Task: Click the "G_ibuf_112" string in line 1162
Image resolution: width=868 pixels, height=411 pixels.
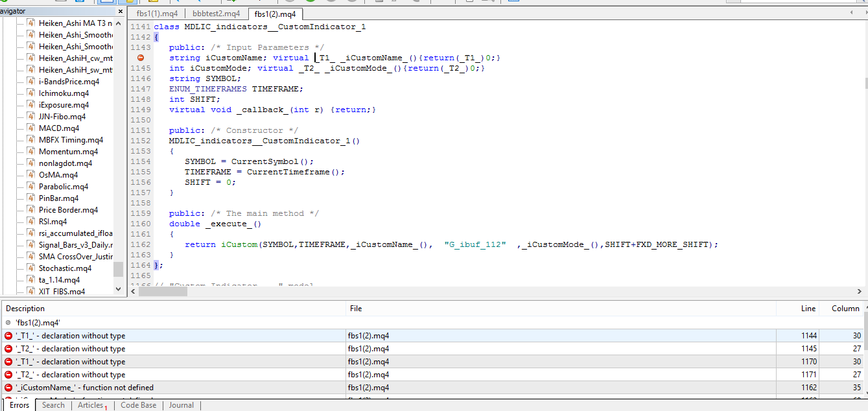Action: pos(475,244)
